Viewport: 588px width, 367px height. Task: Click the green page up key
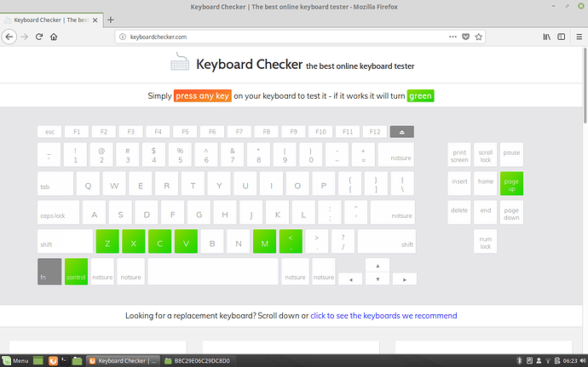click(511, 184)
